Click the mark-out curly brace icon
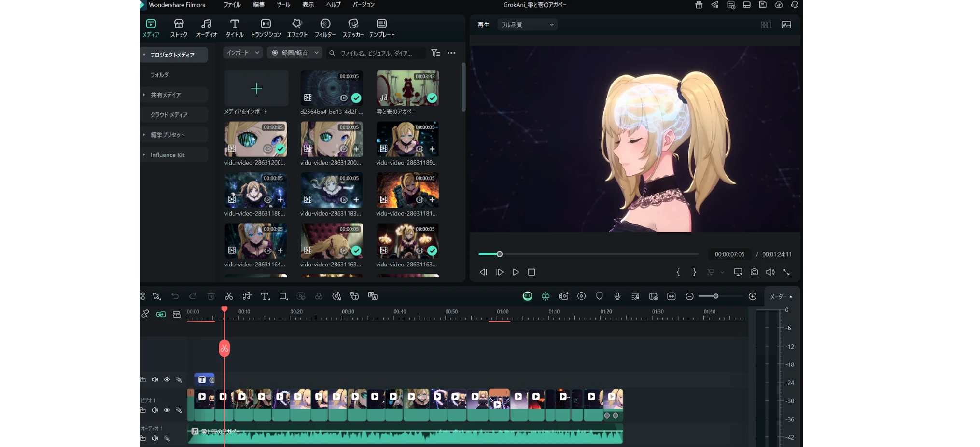The image size is (980, 447). (x=694, y=272)
